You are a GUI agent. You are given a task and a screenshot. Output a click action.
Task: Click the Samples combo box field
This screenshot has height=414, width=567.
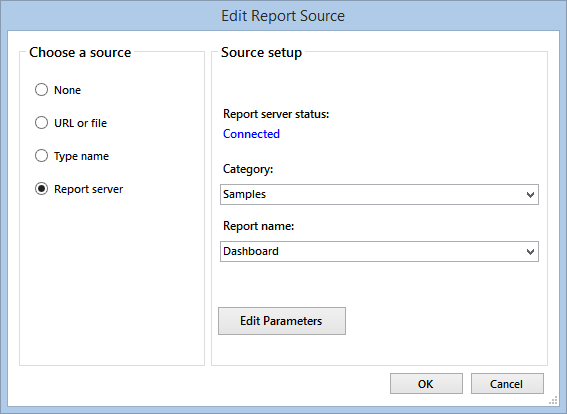click(379, 195)
